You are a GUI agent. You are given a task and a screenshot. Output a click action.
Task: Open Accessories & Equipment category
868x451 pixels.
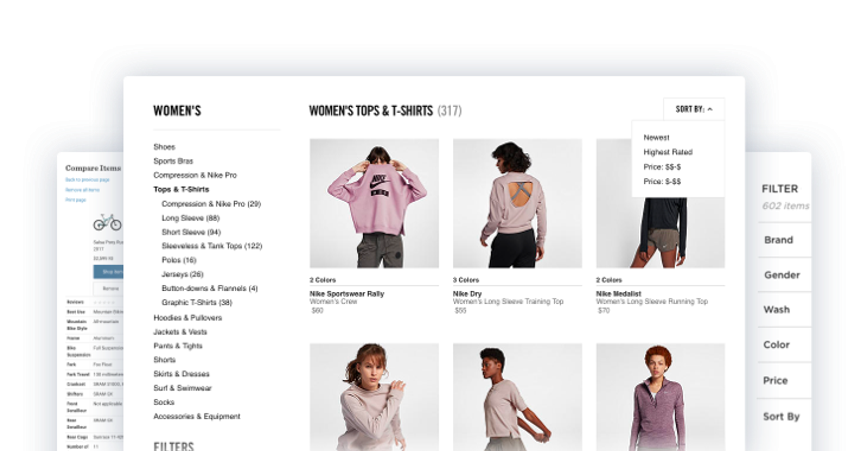click(197, 416)
